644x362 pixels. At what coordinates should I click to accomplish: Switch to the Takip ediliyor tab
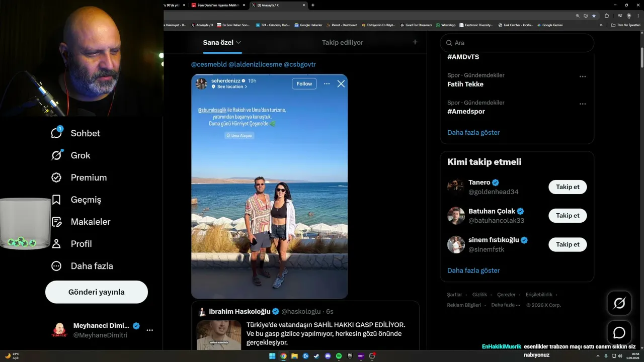[x=343, y=43]
